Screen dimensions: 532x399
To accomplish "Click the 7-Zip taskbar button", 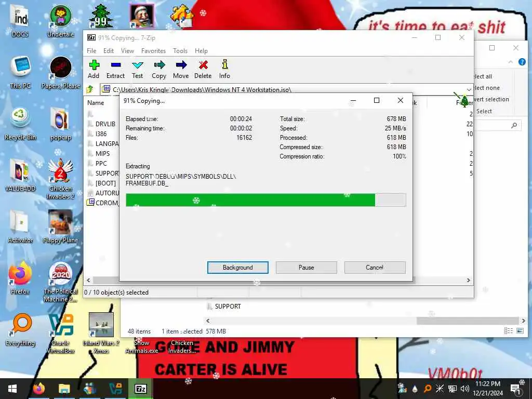I will [x=140, y=389].
